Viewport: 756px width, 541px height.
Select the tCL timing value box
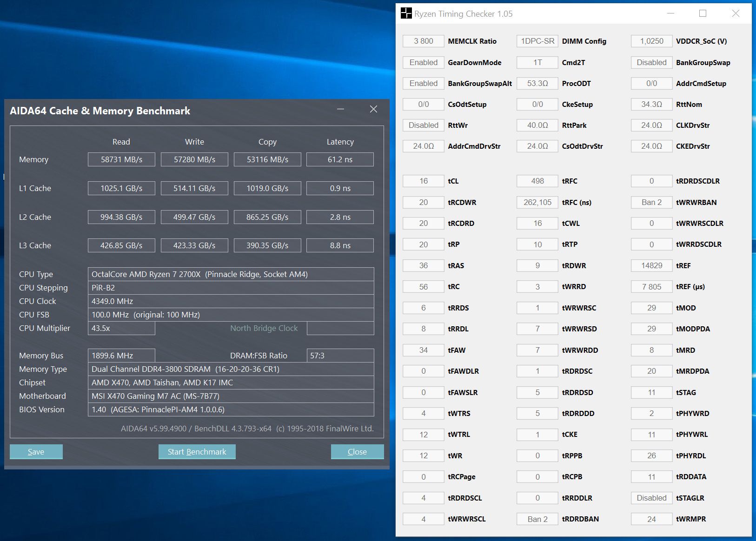tap(423, 181)
